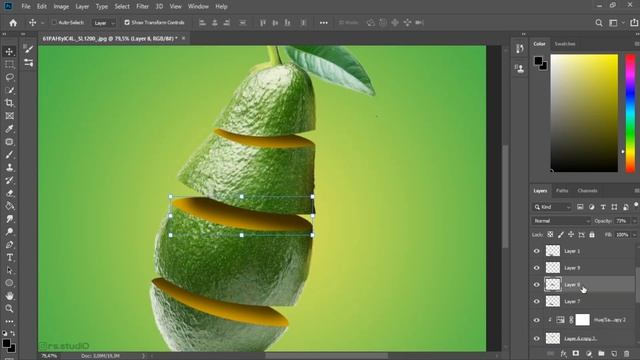Add layer style with fx icon
Viewport: 640px width, 360px height.
563,353
